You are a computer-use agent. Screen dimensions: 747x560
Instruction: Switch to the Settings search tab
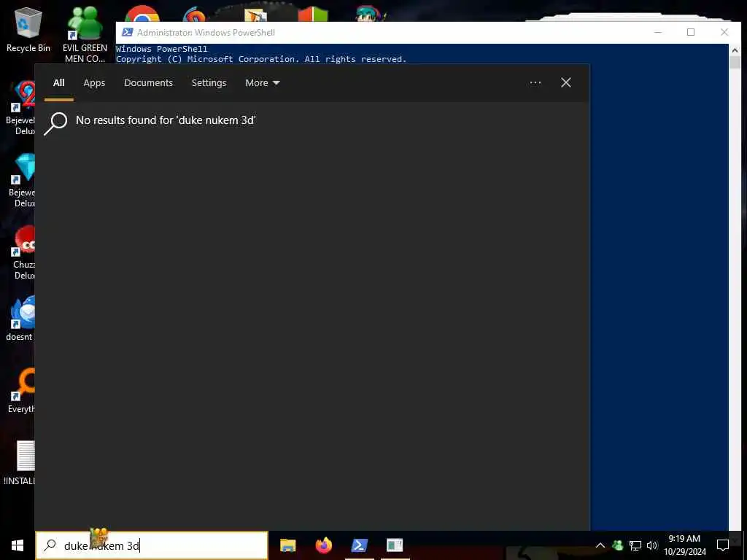click(209, 83)
